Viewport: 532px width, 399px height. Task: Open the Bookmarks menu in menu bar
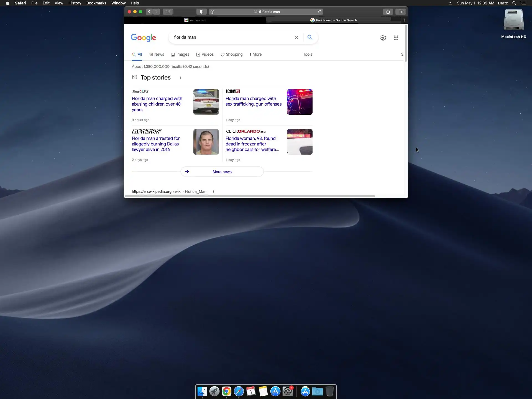pyautogui.click(x=96, y=3)
